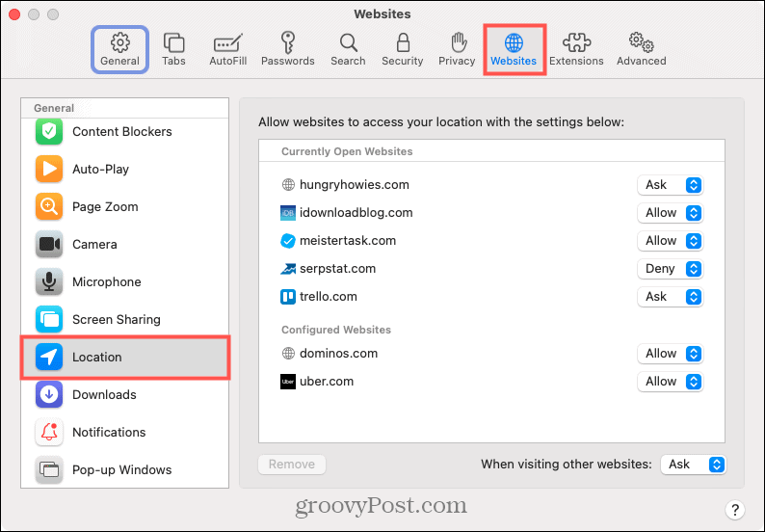
Task: Choose Page Zoom in sidebar
Action: click(x=125, y=206)
